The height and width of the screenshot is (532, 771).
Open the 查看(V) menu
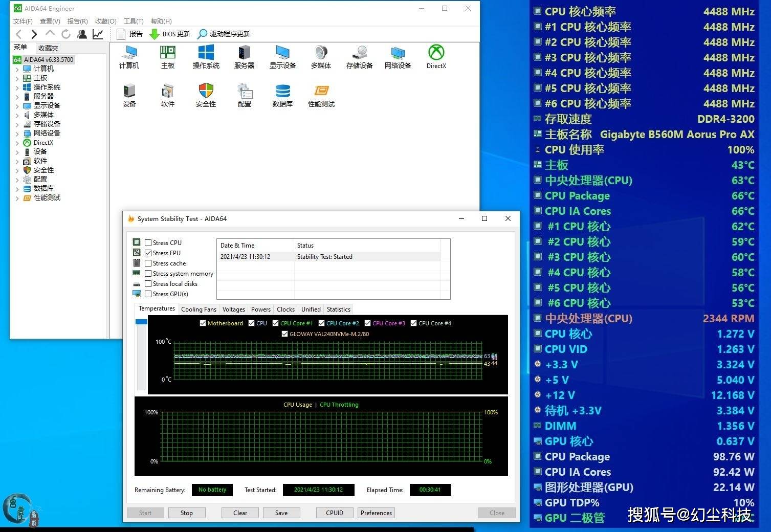50,21
